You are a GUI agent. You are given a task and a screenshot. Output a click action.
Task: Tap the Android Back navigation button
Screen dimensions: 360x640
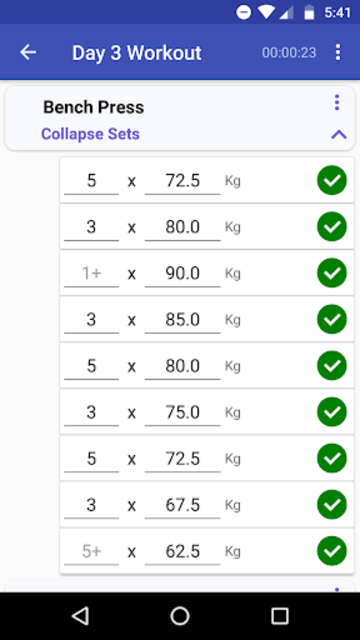(x=80, y=616)
